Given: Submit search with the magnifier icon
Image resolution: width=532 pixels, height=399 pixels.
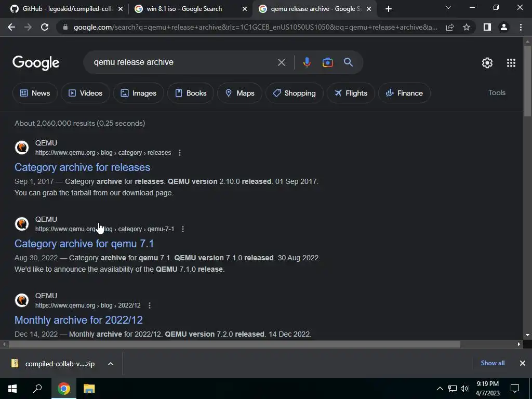Looking at the screenshot, I should (x=348, y=62).
